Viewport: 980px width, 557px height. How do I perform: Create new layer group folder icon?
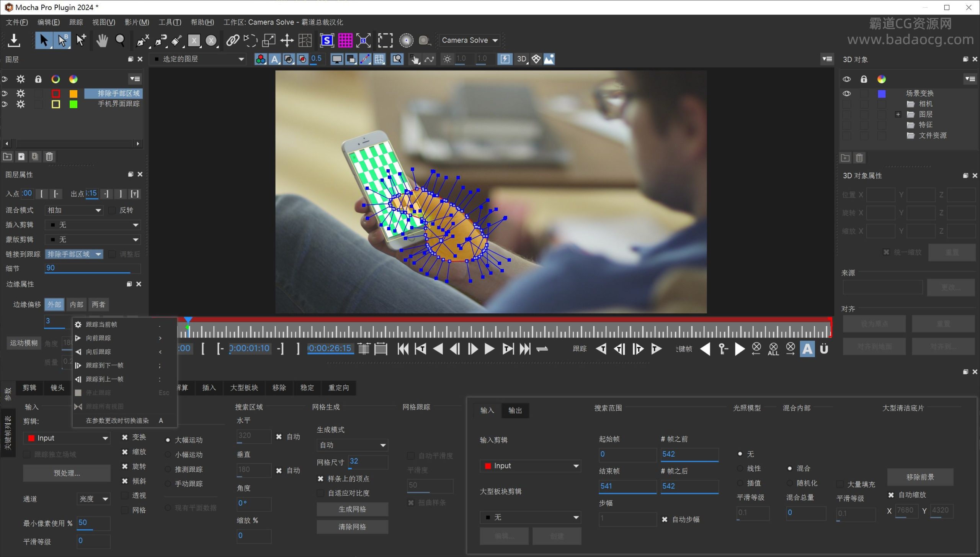7,156
